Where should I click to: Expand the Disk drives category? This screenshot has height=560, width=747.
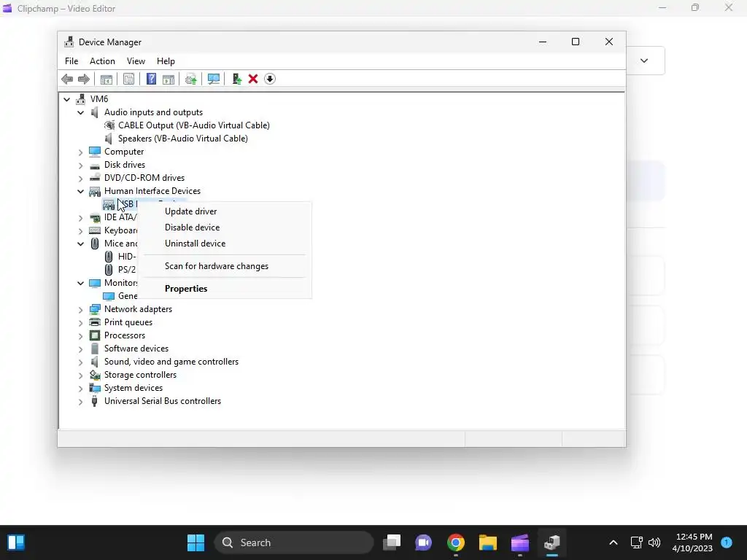[x=80, y=166]
